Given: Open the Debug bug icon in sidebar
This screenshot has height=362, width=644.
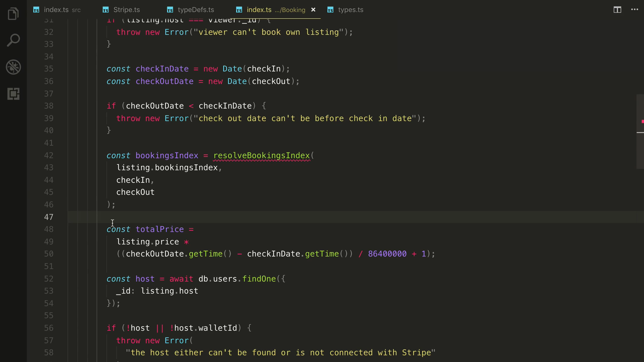Looking at the screenshot, I should [x=13, y=67].
